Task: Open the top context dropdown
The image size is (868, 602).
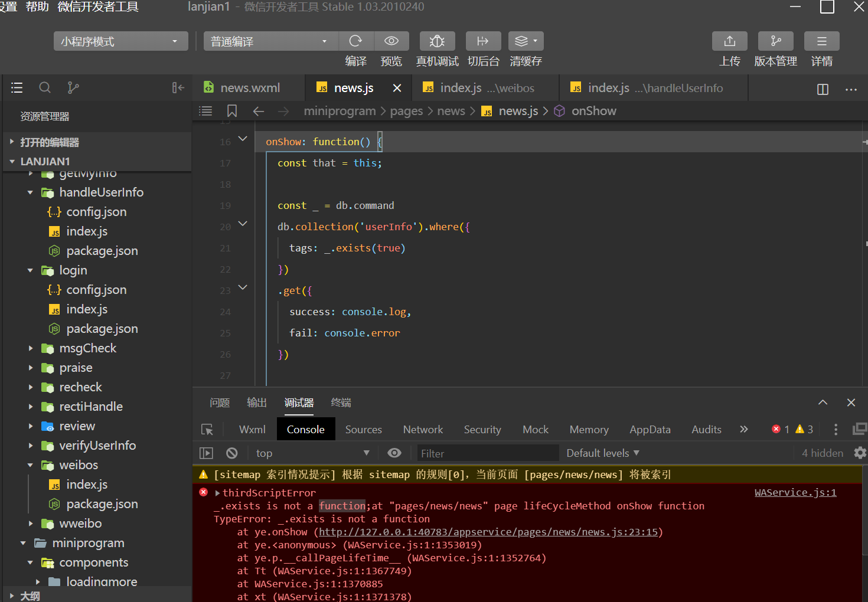Action: point(313,453)
